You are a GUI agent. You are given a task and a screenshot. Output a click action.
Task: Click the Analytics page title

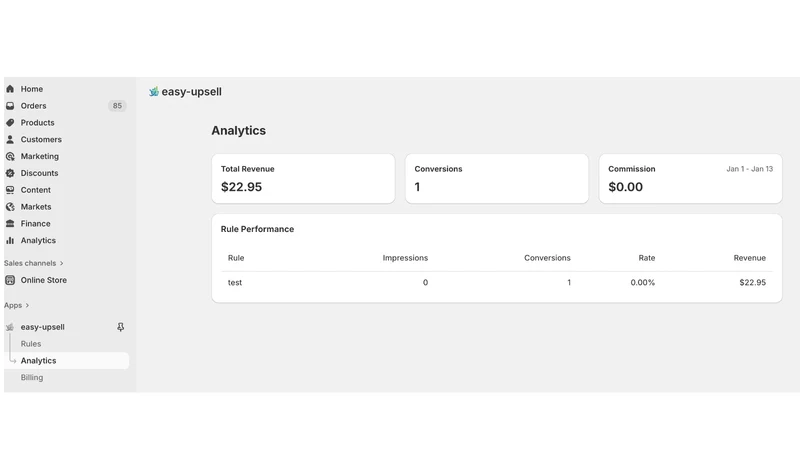tap(239, 131)
